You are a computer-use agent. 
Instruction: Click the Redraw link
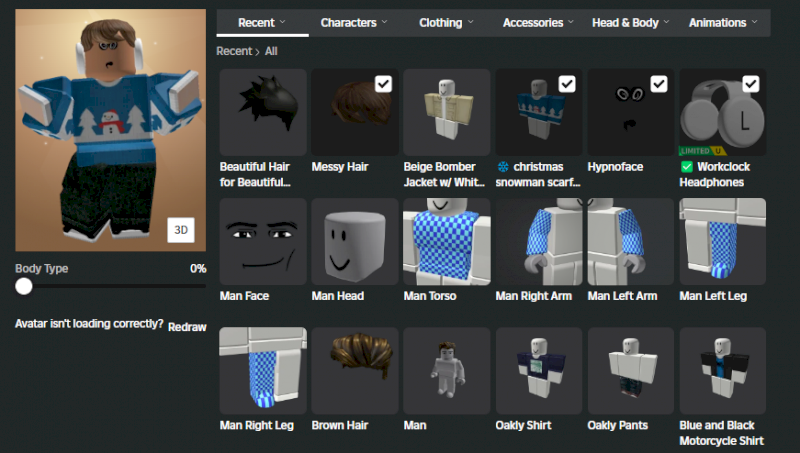pyautogui.click(x=187, y=327)
